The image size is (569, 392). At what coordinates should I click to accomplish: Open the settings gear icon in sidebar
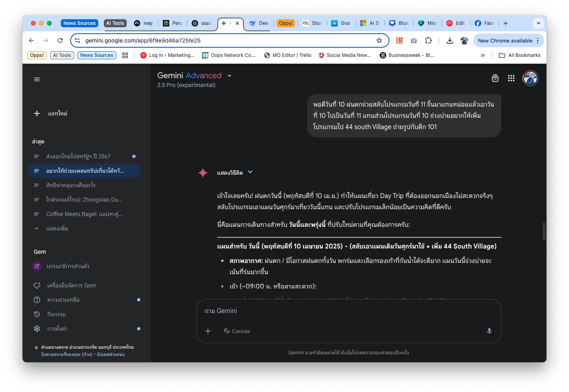pyautogui.click(x=37, y=329)
